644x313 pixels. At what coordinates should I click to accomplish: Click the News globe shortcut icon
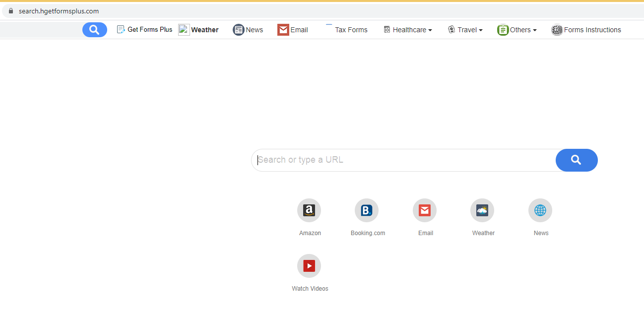540,210
